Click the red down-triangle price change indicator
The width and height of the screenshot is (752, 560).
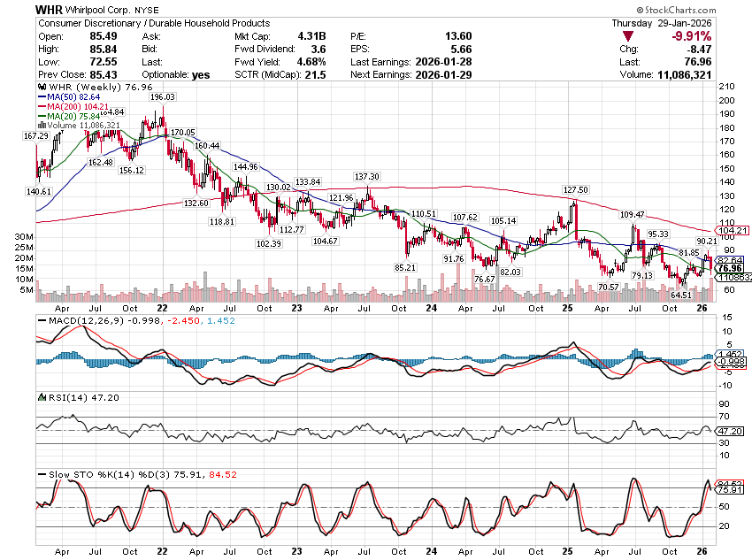pos(627,36)
